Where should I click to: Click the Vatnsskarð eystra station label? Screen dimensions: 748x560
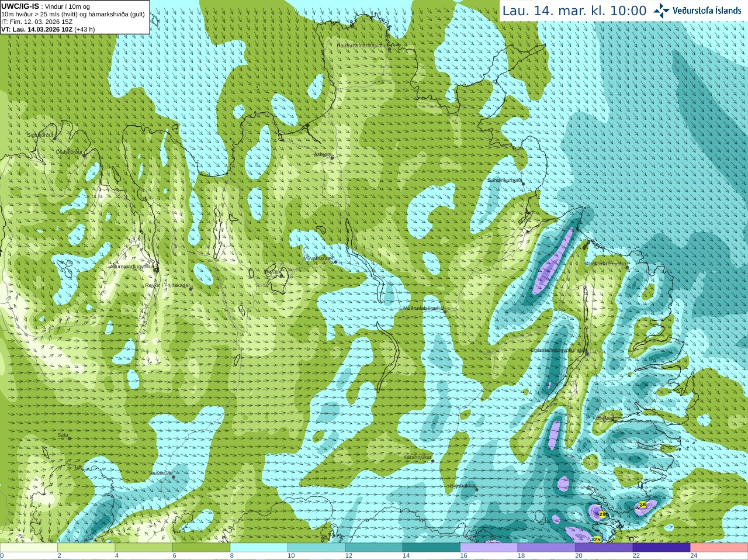point(605,264)
